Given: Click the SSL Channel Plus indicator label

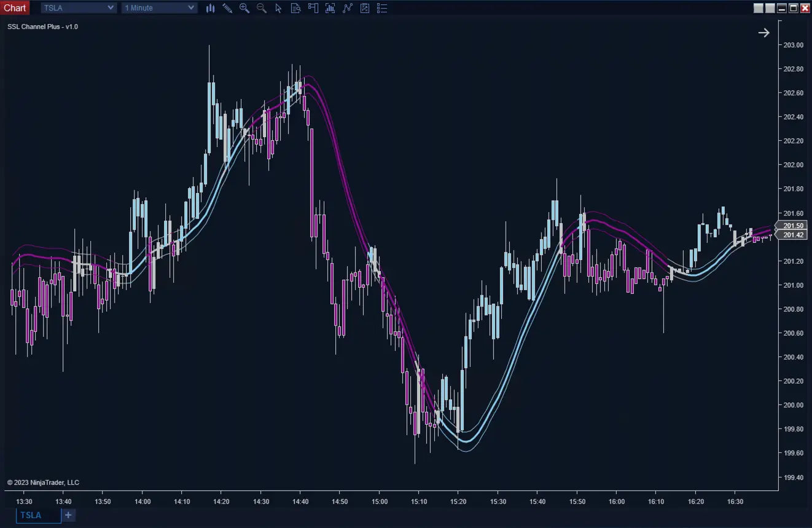Looking at the screenshot, I should [x=42, y=26].
